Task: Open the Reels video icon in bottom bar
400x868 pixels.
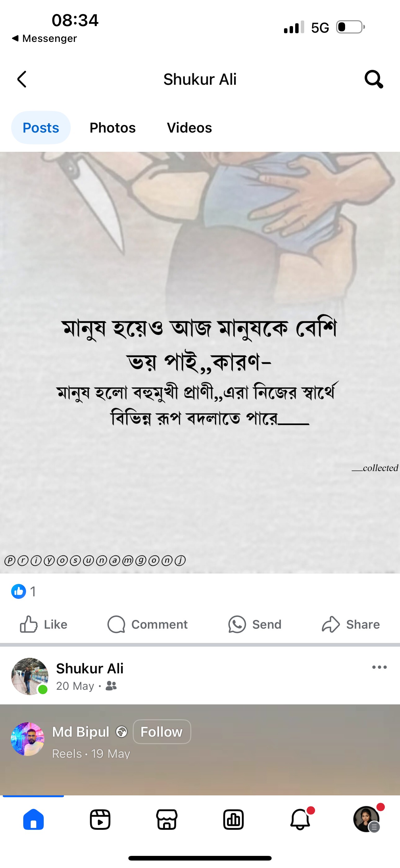Action: point(100,819)
